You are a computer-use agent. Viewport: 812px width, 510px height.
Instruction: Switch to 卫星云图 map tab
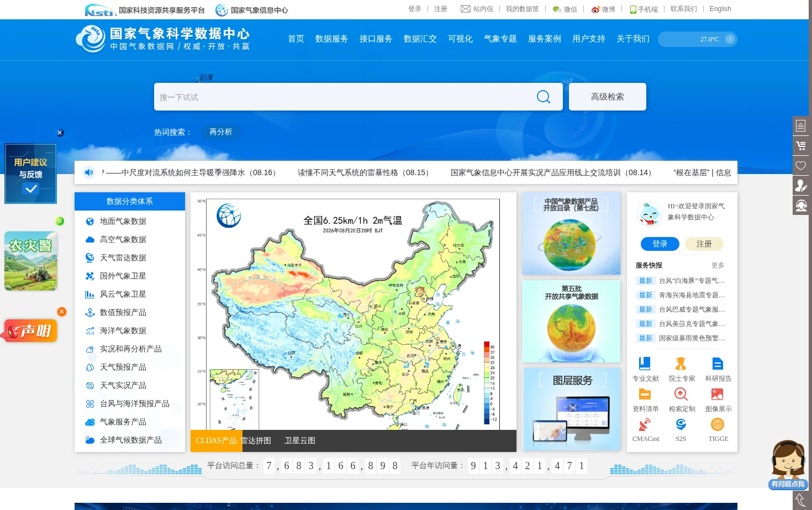[x=299, y=441]
